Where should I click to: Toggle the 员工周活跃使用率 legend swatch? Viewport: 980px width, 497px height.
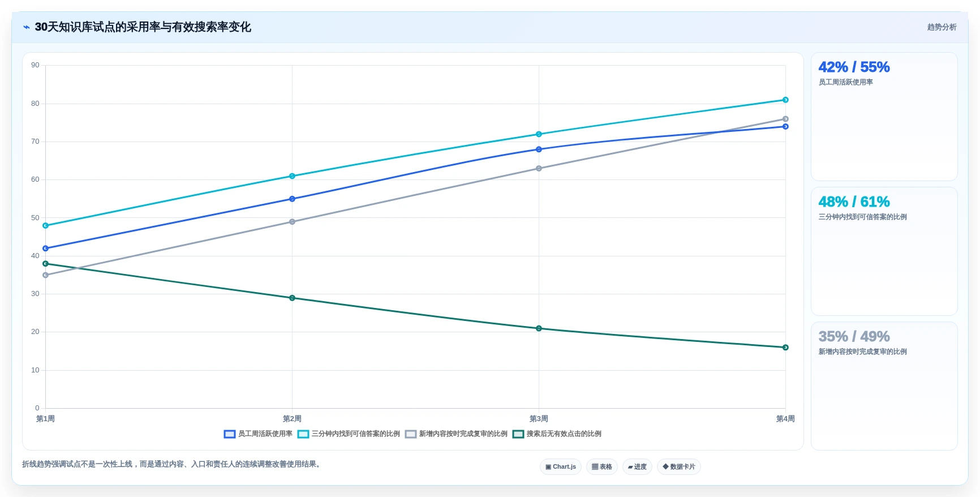point(230,434)
